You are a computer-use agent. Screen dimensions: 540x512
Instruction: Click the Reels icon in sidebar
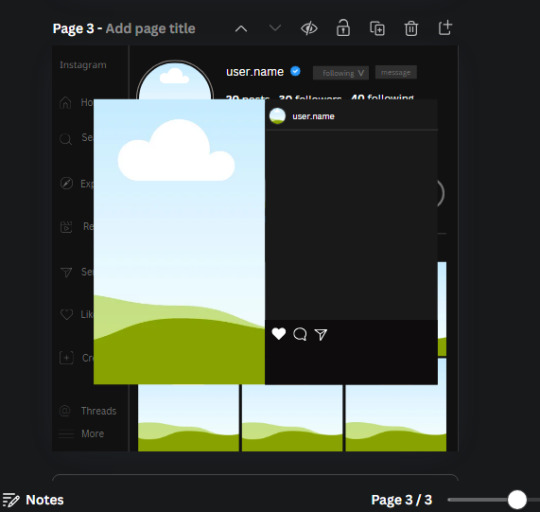66,227
